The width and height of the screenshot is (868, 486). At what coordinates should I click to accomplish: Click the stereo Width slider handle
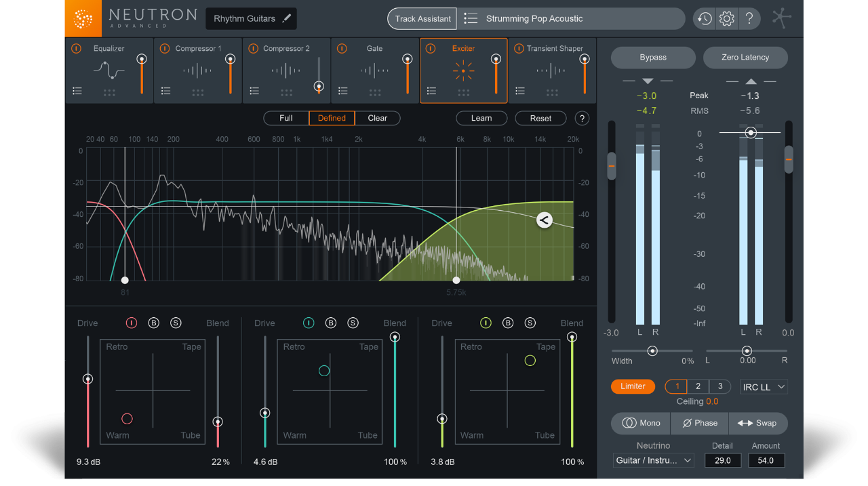click(x=652, y=350)
